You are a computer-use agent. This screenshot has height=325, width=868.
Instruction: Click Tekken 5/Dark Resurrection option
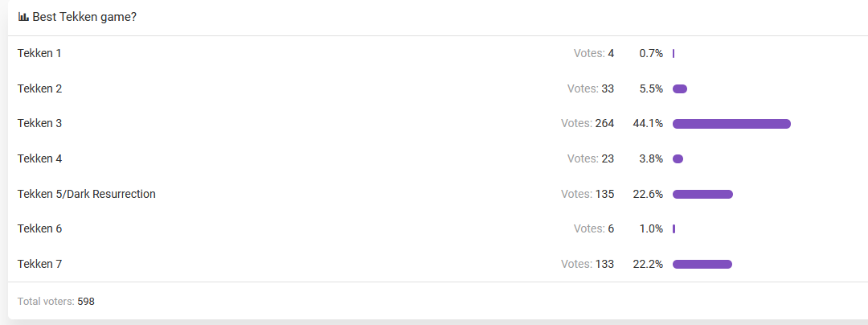[x=86, y=194]
